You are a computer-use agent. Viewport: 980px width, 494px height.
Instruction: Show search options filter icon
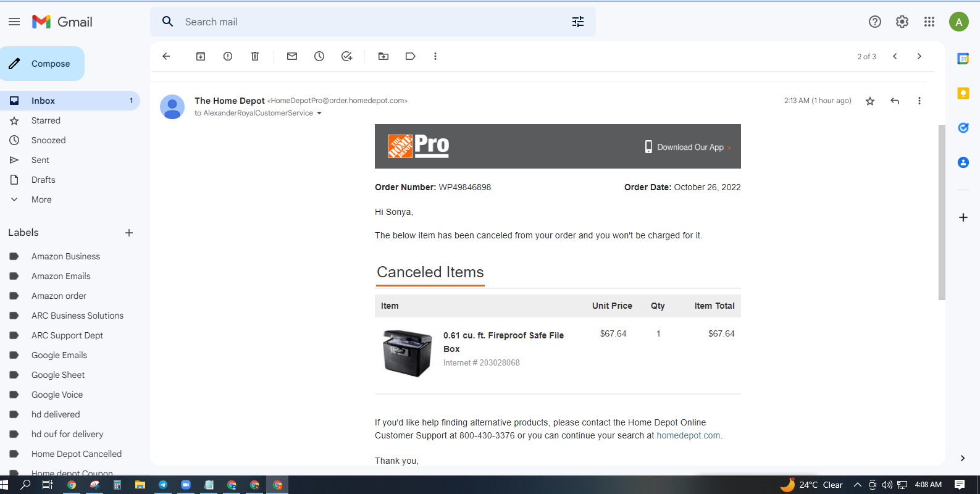pos(578,22)
